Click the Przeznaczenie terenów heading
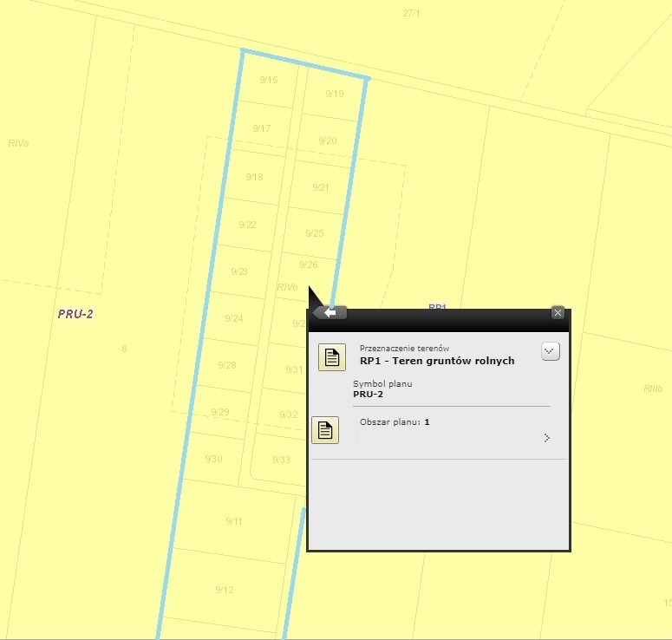 (404, 349)
